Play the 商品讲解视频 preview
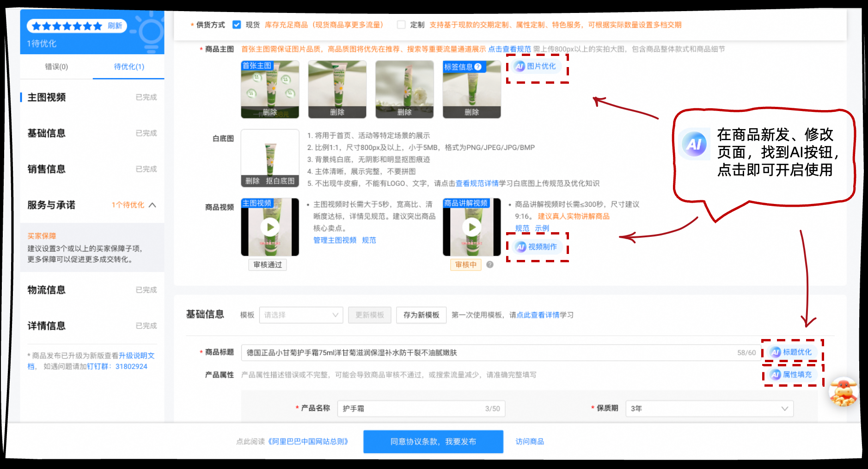Image resolution: width=868 pixels, height=469 pixels. 472,227
